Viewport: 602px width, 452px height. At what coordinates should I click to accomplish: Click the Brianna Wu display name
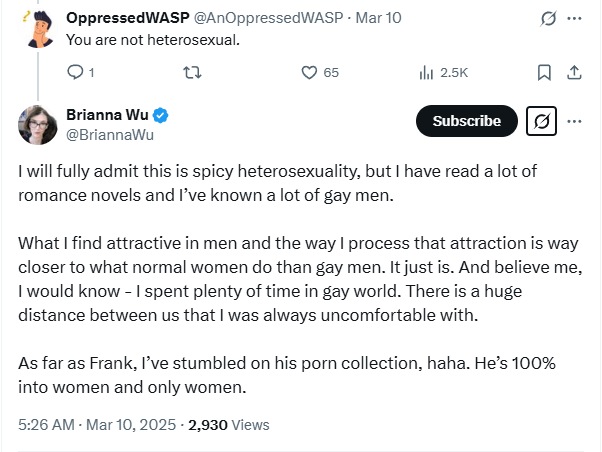[107, 114]
